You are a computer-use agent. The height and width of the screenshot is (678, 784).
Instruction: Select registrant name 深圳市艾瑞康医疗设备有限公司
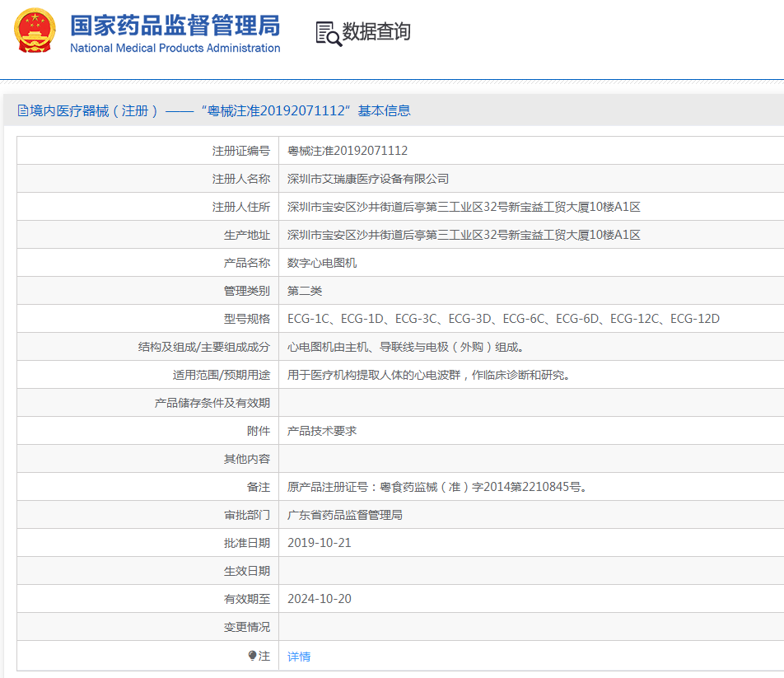[x=368, y=179]
